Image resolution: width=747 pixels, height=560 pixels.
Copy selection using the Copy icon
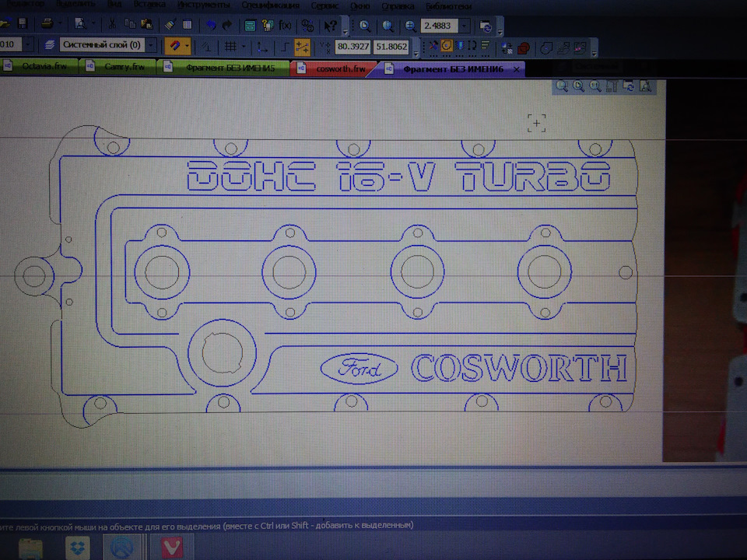[130, 24]
